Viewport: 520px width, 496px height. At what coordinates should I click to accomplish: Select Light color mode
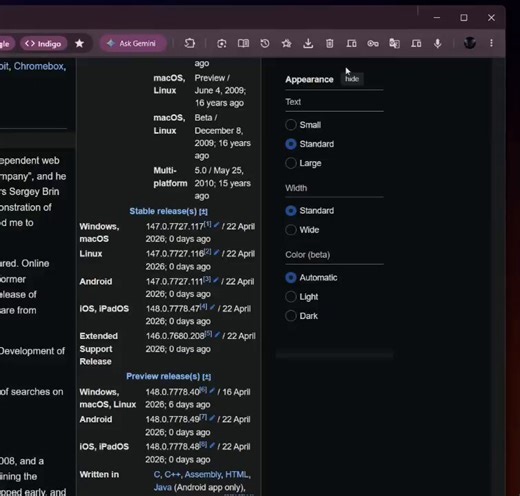tap(291, 296)
